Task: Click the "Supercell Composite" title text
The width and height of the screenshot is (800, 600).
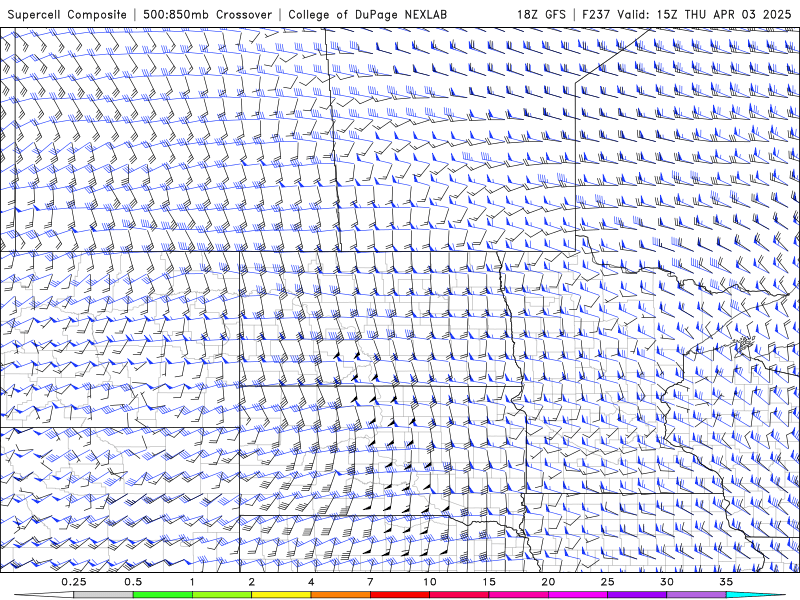Action: tap(67, 15)
